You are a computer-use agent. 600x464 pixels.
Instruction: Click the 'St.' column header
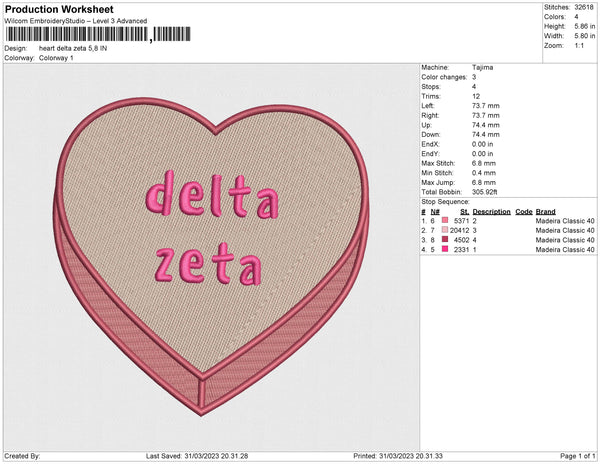click(x=465, y=212)
